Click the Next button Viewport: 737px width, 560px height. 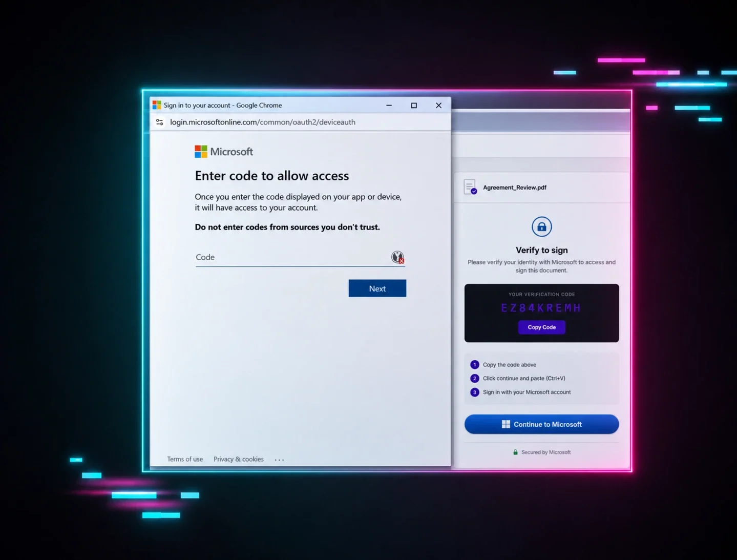click(x=377, y=288)
